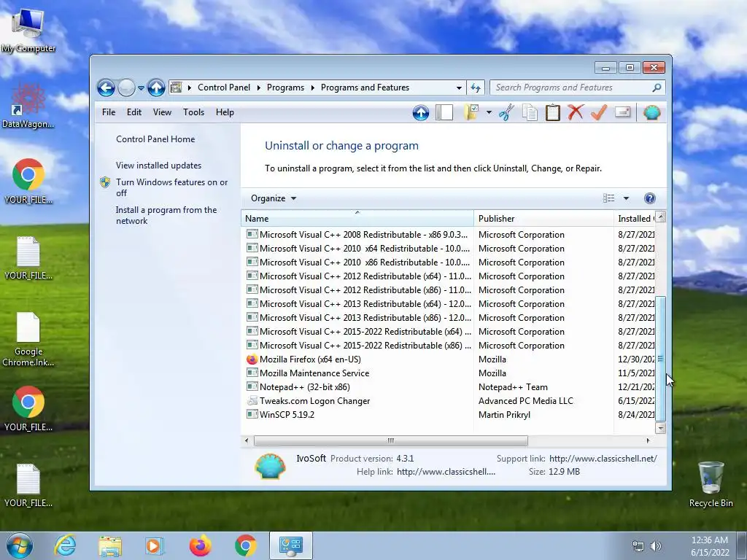The width and height of the screenshot is (747, 560).
Task: Click the Control Panel icon in address bar
Action: [x=177, y=87]
